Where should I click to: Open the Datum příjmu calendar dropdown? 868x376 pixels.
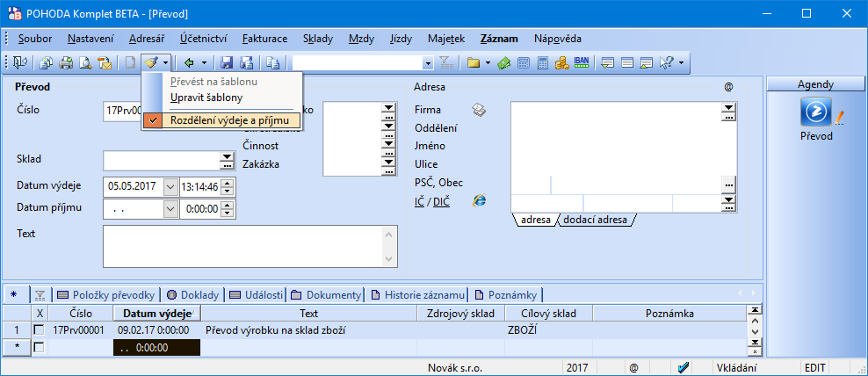pos(171,209)
